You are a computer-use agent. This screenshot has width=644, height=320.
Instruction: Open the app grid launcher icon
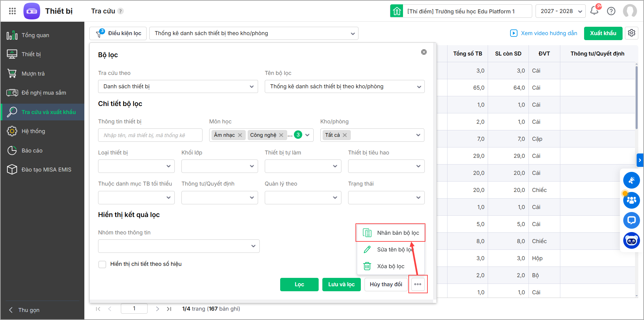pyautogui.click(x=12, y=11)
